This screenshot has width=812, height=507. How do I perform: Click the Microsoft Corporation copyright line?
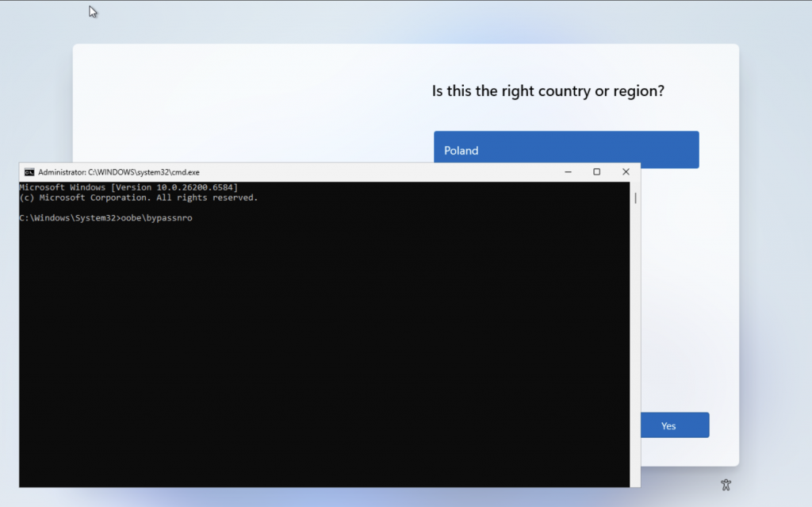[139, 198]
